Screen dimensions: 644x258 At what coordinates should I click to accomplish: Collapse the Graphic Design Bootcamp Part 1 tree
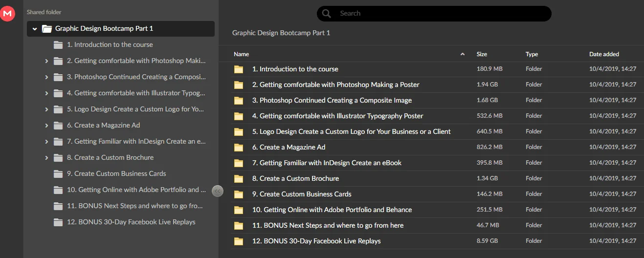pyautogui.click(x=35, y=29)
